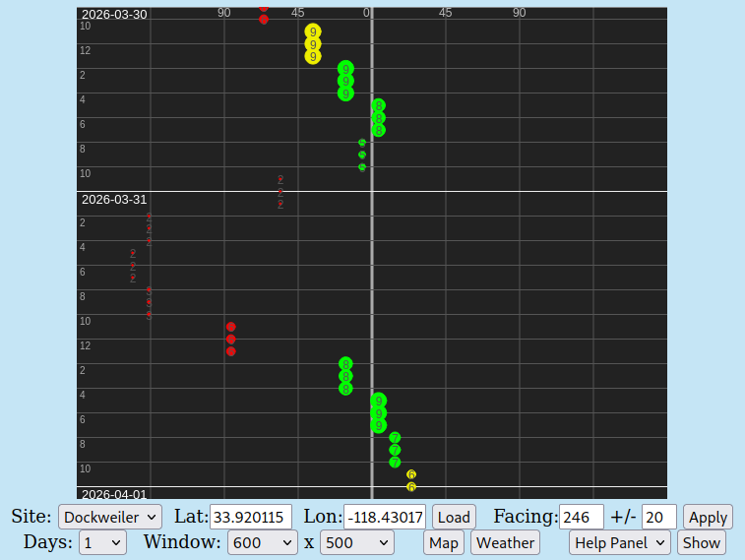
Task: Open the Days dropdown set to 1
Action: [102, 542]
